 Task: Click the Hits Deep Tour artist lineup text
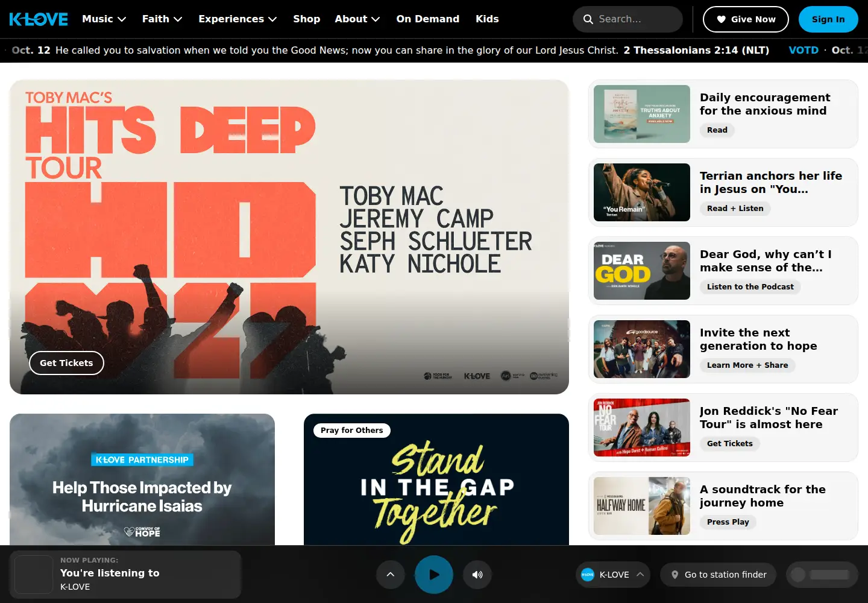point(435,230)
